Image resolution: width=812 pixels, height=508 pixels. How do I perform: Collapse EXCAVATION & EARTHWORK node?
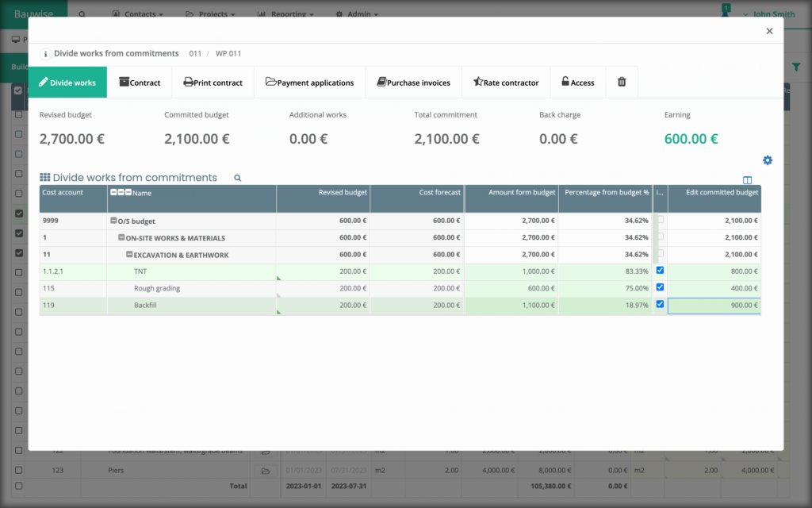[129, 255]
